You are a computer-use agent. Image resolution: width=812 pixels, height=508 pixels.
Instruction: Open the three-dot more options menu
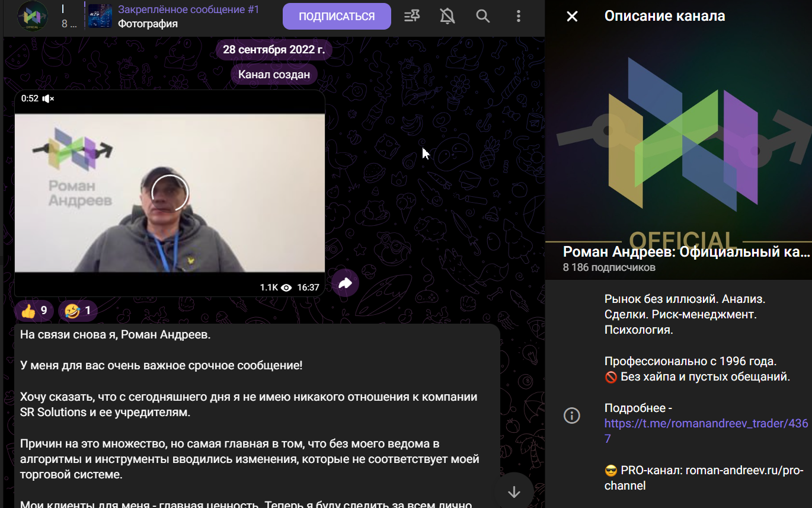[x=519, y=17]
